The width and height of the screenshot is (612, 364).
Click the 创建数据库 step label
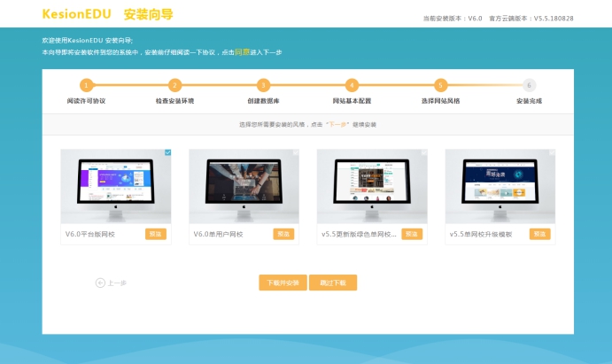[263, 101]
